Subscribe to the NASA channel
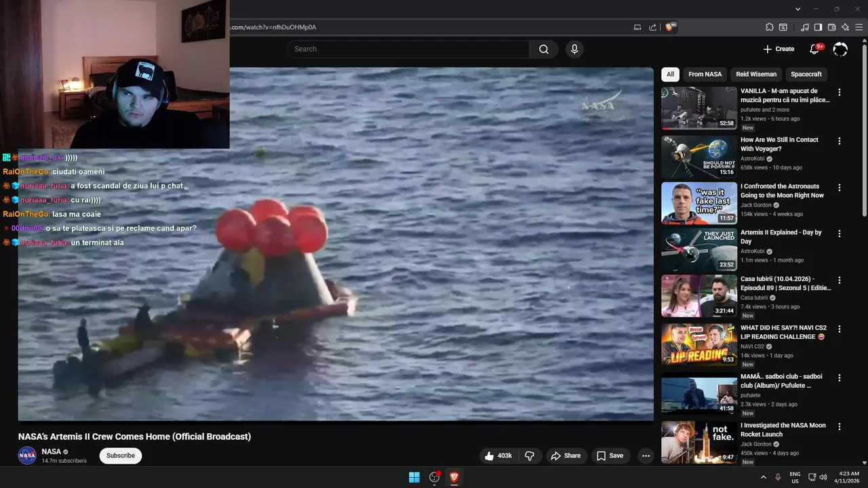This screenshot has height=488, width=868. tap(121, 455)
